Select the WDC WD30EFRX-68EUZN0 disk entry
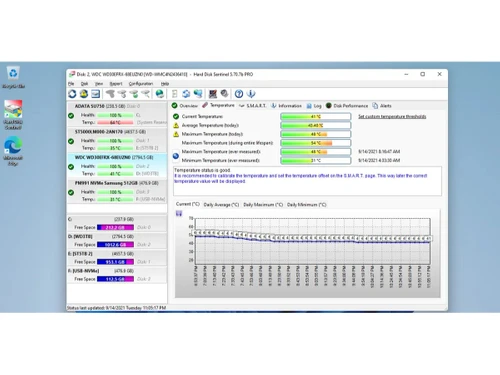Image resolution: width=500 pixels, height=375 pixels. [x=117, y=166]
